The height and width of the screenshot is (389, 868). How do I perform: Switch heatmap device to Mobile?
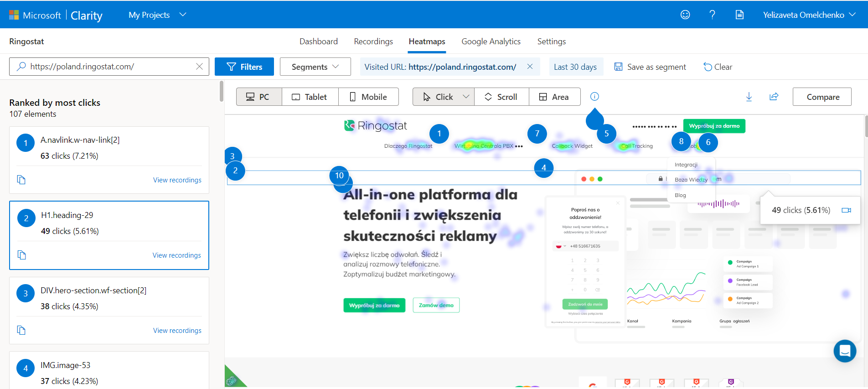[368, 97]
